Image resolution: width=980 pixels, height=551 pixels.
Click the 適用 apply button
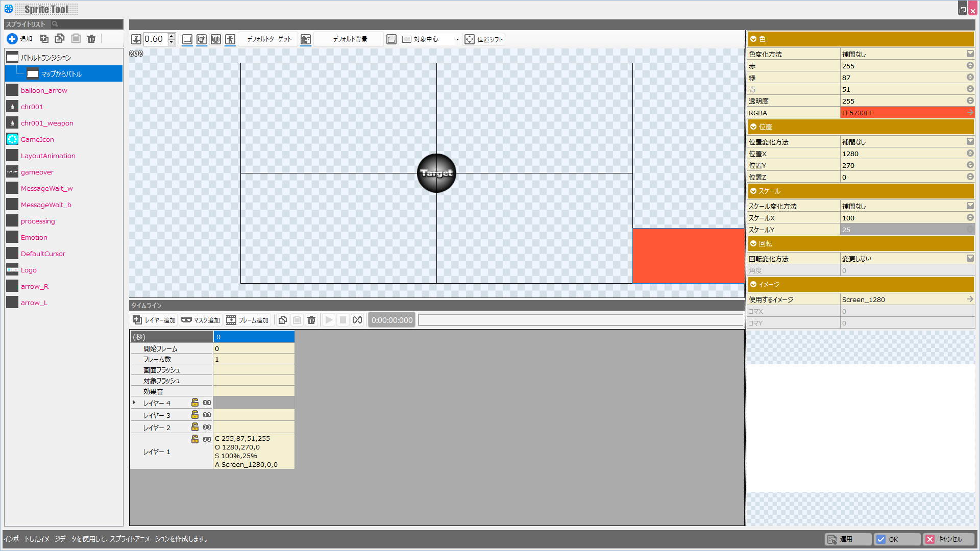[x=847, y=539]
